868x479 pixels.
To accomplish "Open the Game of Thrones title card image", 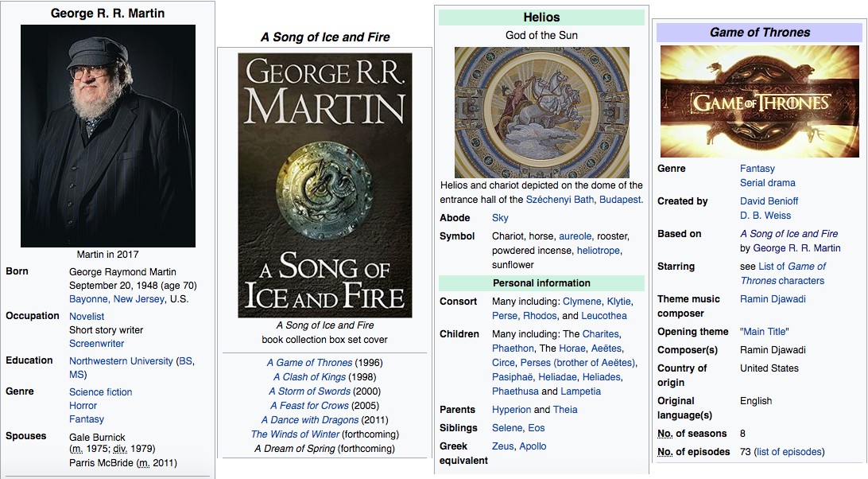I will click(x=760, y=102).
